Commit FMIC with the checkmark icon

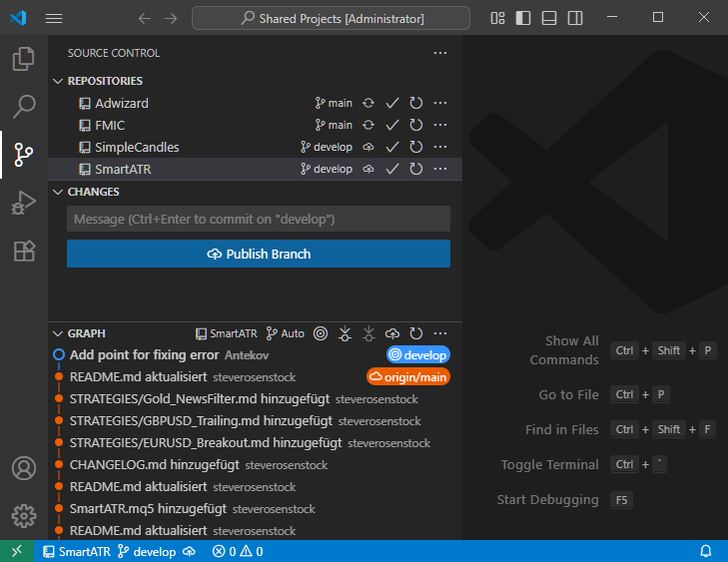click(392, 126)
